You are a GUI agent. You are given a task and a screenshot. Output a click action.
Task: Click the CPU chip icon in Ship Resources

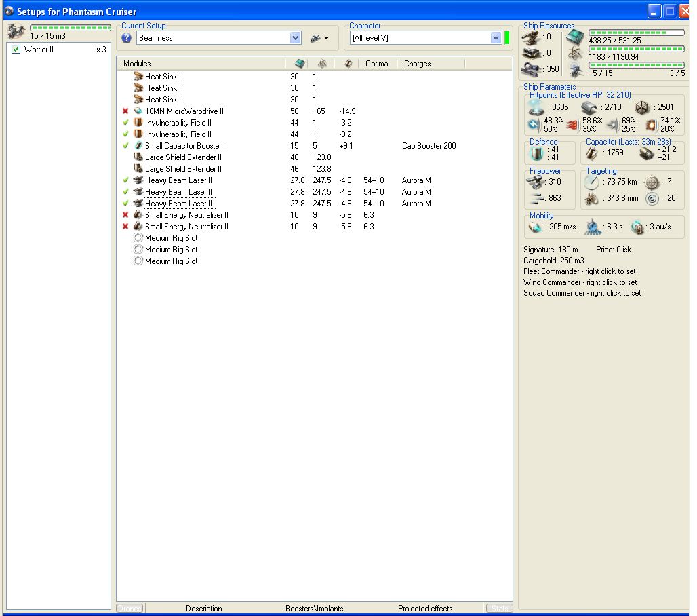click(x=576, y=37)
